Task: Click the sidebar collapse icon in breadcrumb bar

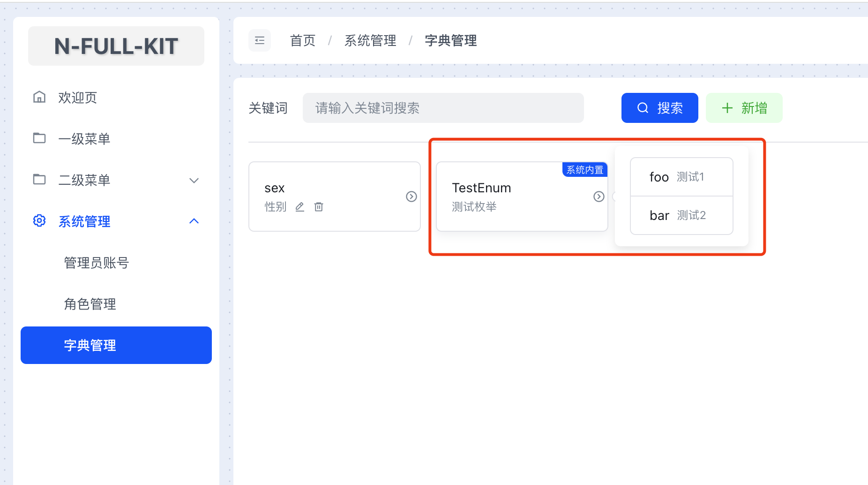Action: point(260,40)
